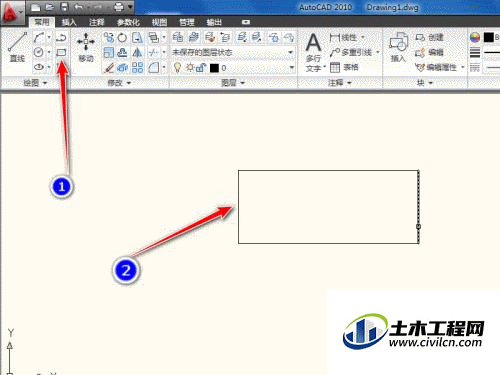Switch to the 管理 ribbon tab

click(x=187, y=22)
